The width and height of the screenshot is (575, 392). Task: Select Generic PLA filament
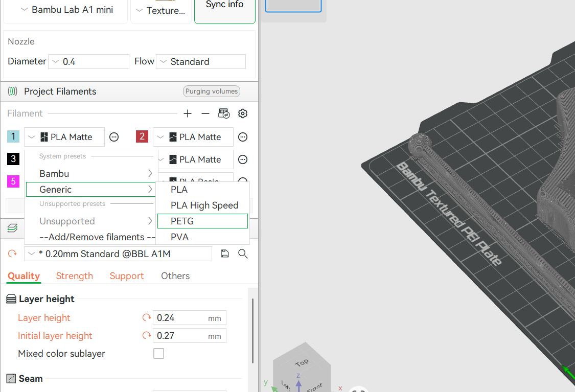(202, 190)
